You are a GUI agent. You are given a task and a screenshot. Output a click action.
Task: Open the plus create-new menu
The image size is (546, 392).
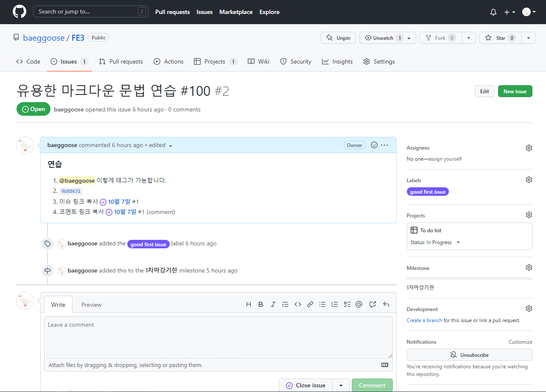point(510,12)
